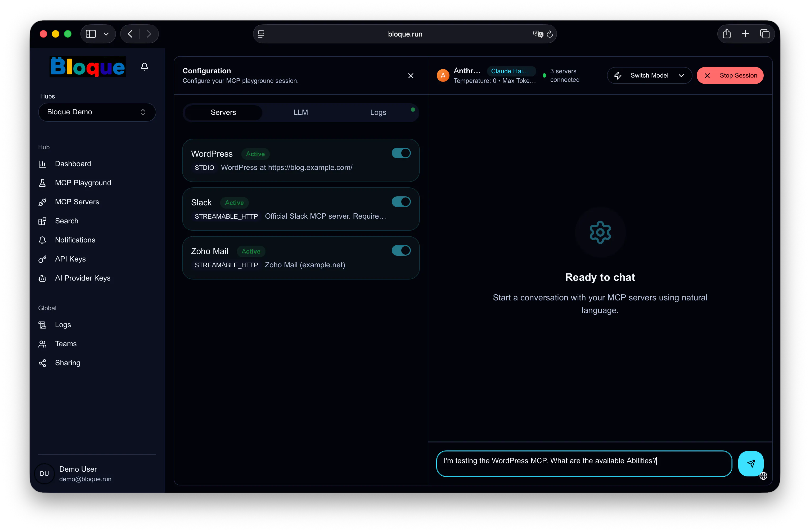Click the 'Configuration' panel title
Viewport: 810px width, 532px height.
pos(207,71)
